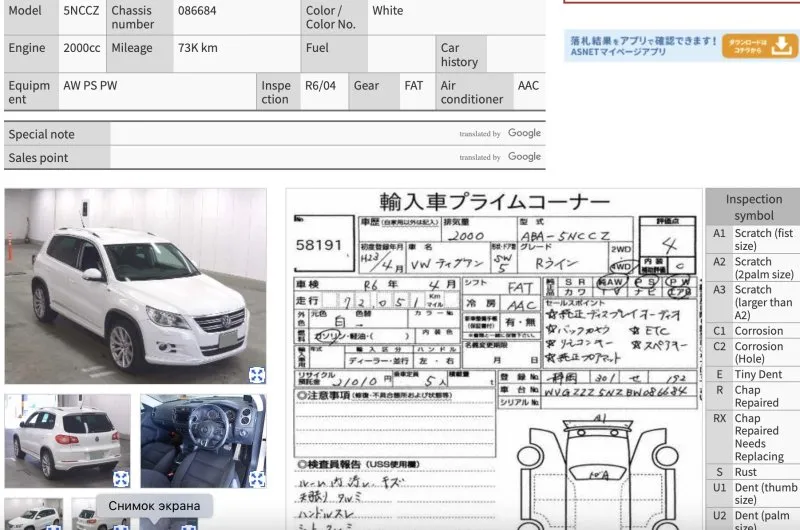Click expand icon on interior steering wheel photo
The width and height of the screenshot is (800, 530).
click(x=257, y=479)
